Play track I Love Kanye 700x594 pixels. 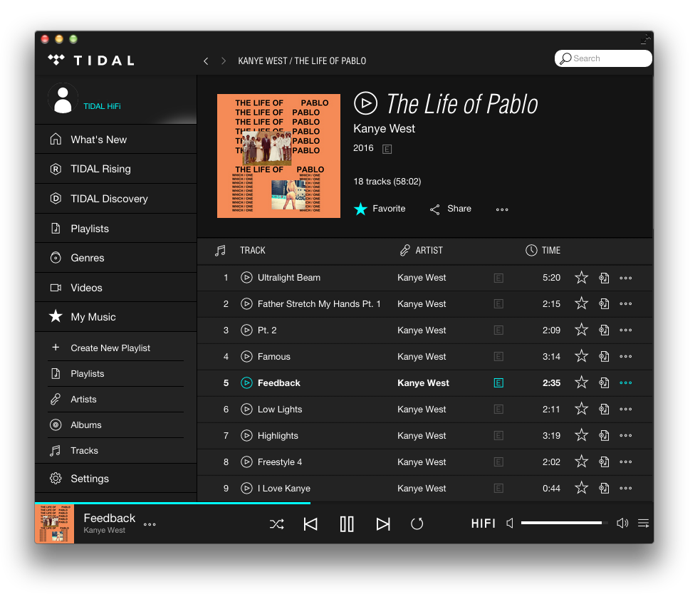click(x=246, y=489)
